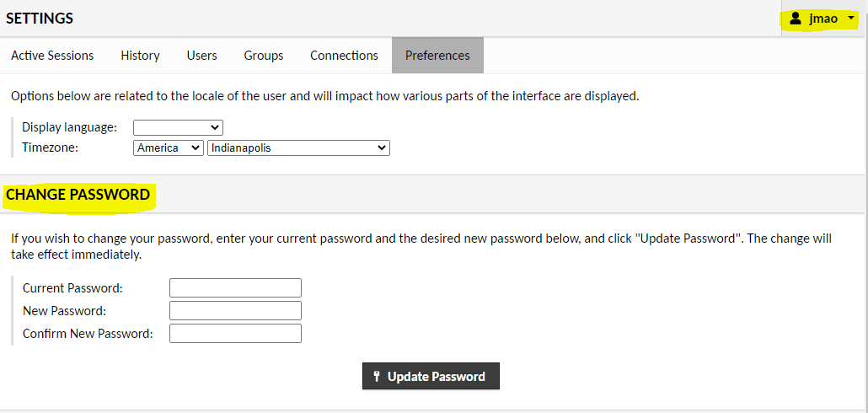Open the Indianapolis timezone city dropdown
868x413 pixels.
pos(298,147)
